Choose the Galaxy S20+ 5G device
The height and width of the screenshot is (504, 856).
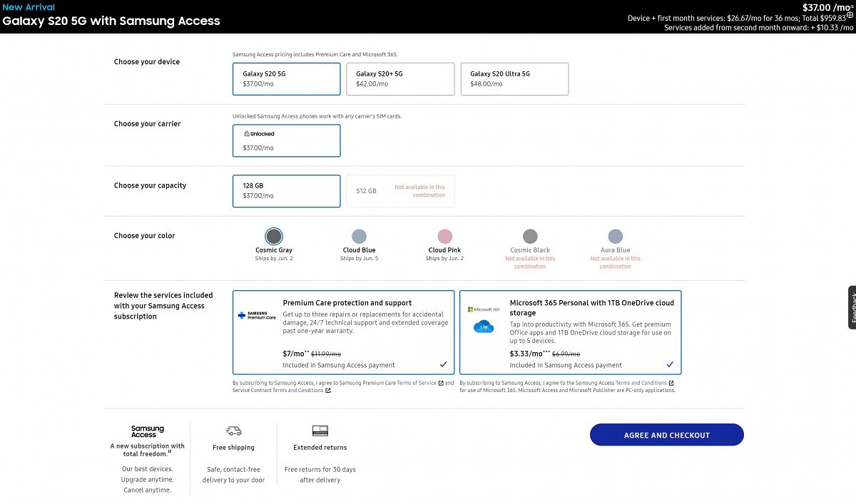[x=400, y=78]
